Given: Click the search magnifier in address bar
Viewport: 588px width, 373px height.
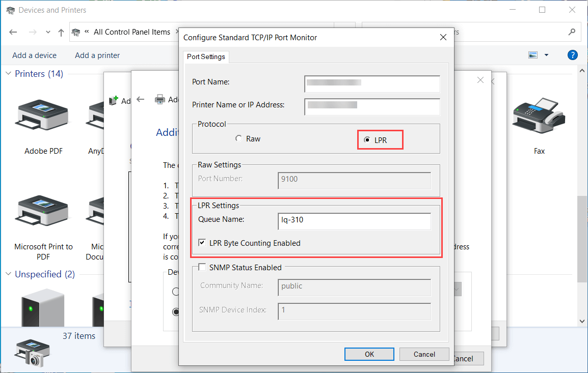Looking at the screenshot, I should tap(572, 32).
